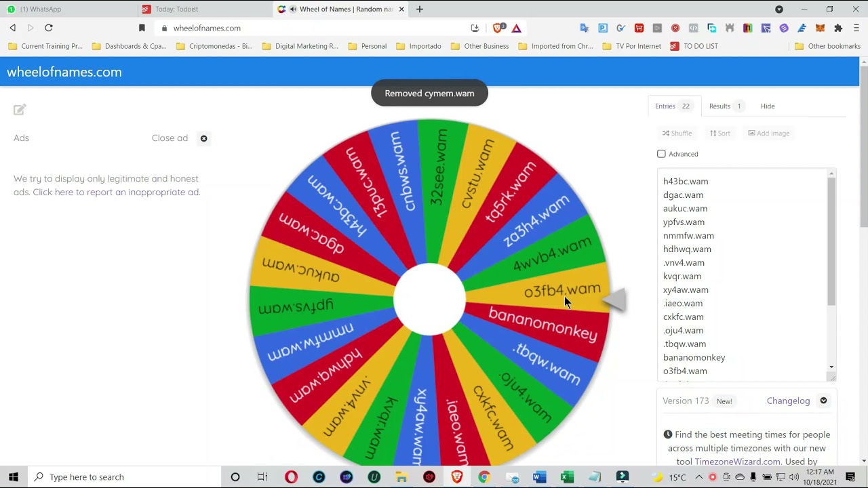
Task: Open the browser tab search dropdown
Action: [779, 9]
